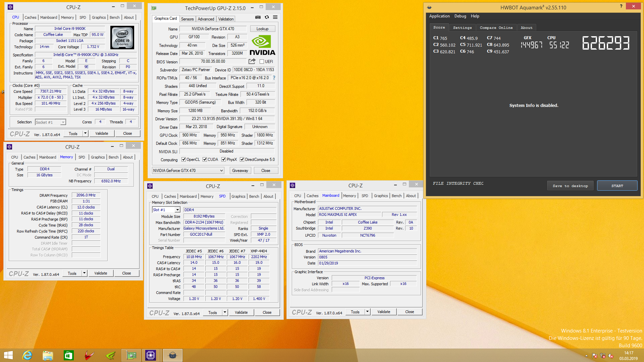Click the Action Center flag tray icon

pyautogui.click(x=595, y=356)
